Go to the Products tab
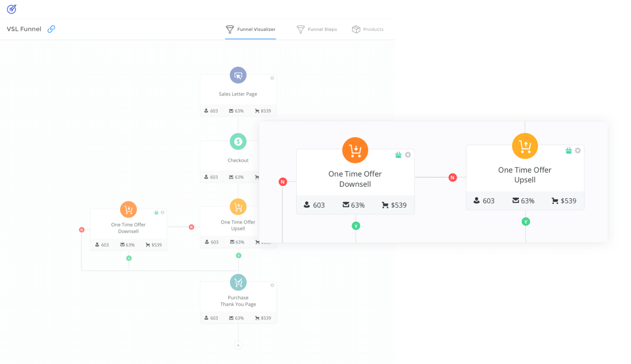This screenshot has width=631, height=364. (367, 29)
